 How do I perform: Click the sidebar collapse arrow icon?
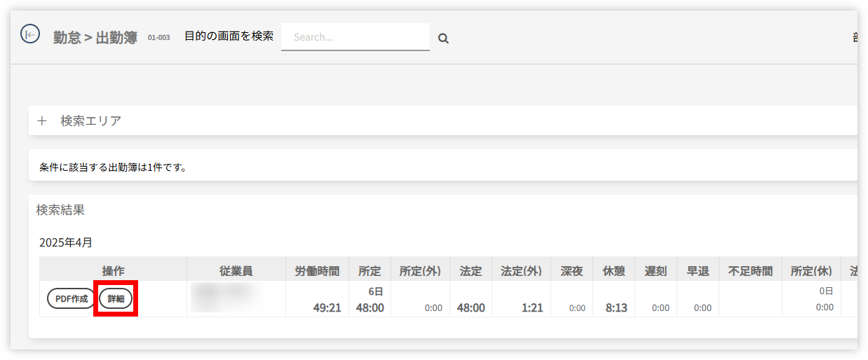tap(30, 34)
